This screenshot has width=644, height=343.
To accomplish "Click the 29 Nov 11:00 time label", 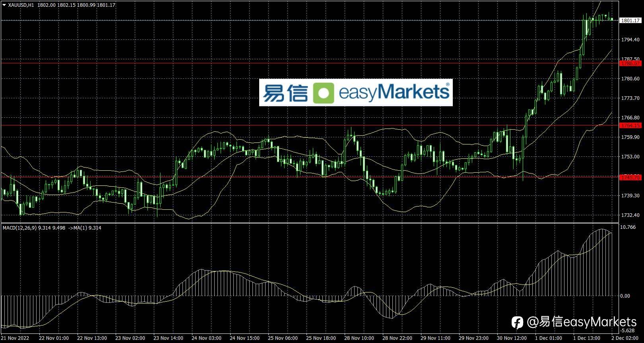I will coord(435,338).
